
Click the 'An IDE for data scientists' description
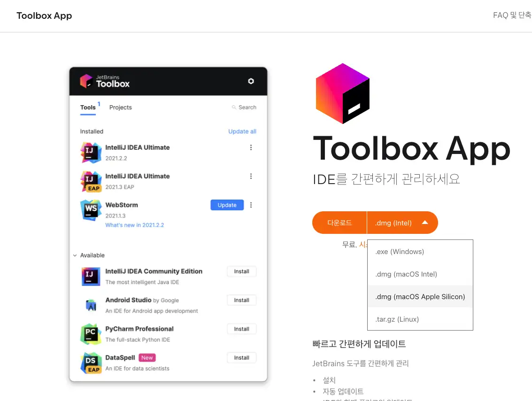[x=137, y=369]
